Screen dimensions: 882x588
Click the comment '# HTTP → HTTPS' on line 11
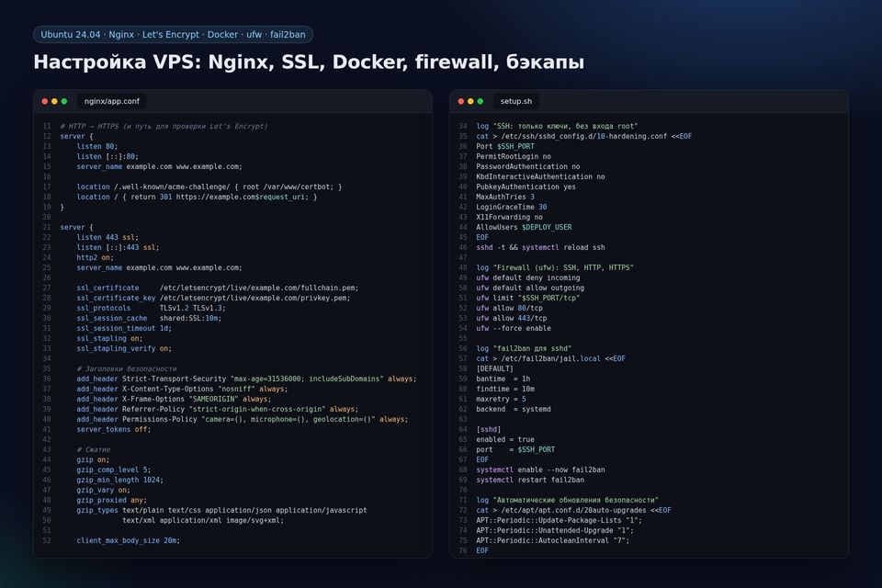pos(164,126)
